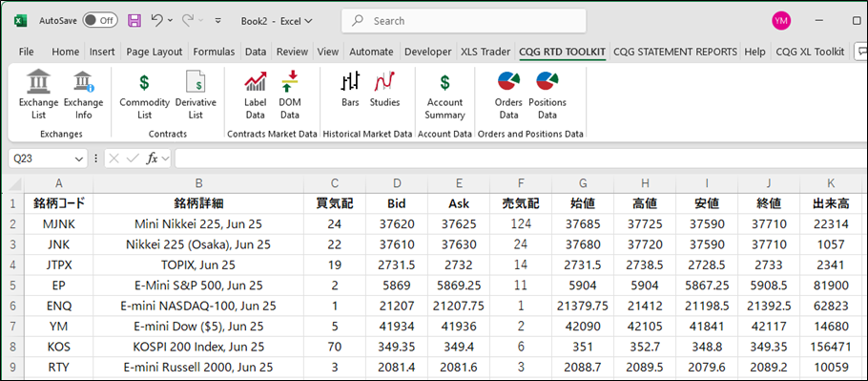This screenshot has width=868, height=381.
Task: Open the Customize Quick Access Toolbar dropdown
Action: coord(218,21)
